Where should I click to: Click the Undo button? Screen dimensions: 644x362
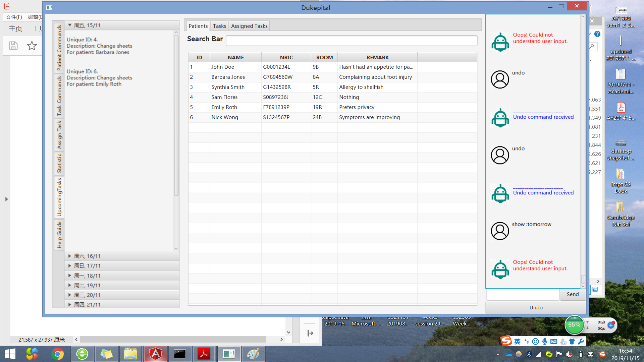(536, 307)
